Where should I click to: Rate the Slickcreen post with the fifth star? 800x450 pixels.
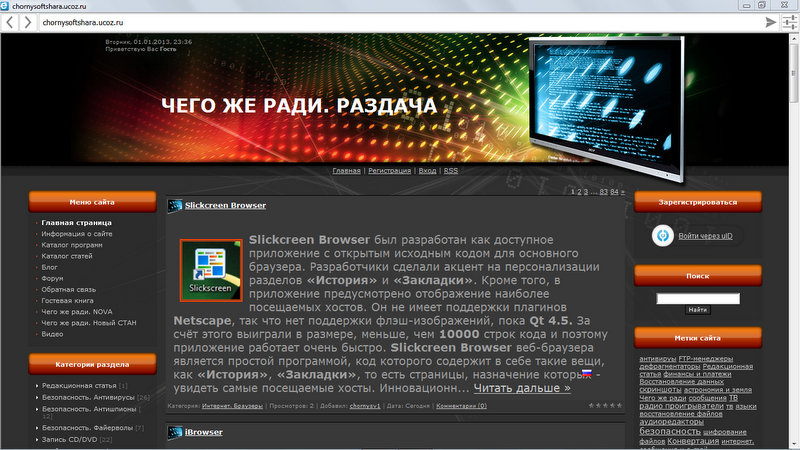(619, 406)
